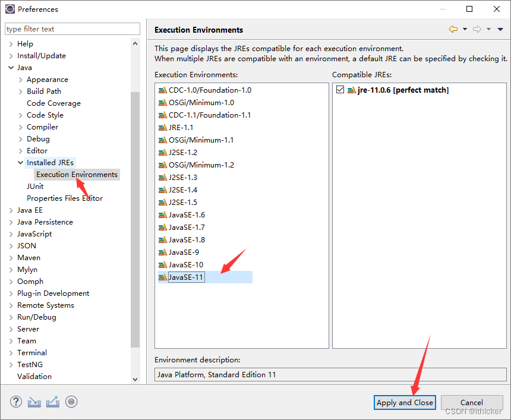The width and height of the screenshot is (511, 420).
Task: Expand the Java EE node
Action: tap(11, 210)
